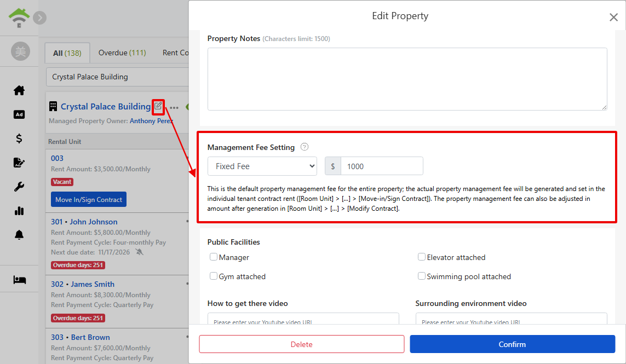Click Move In/Sign Contract button for unit 003
This screenshot has height=364, width=626.
(x=89, y=200)
